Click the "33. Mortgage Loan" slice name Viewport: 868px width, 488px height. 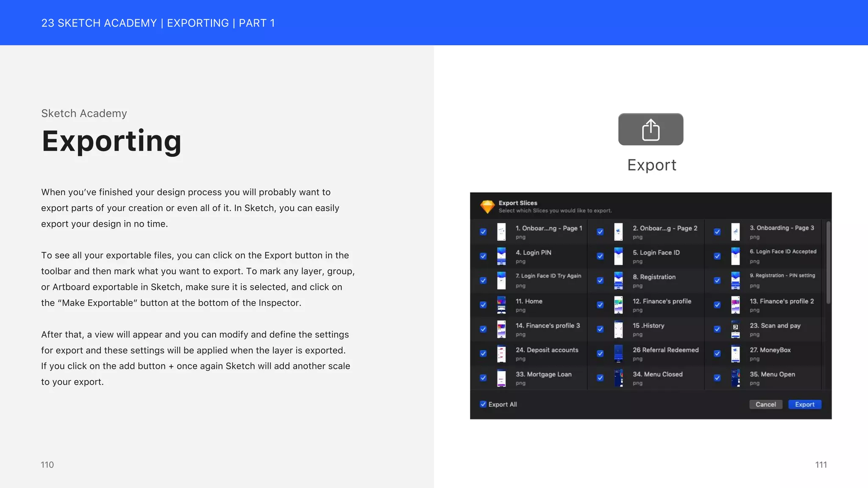coord(544,374)
